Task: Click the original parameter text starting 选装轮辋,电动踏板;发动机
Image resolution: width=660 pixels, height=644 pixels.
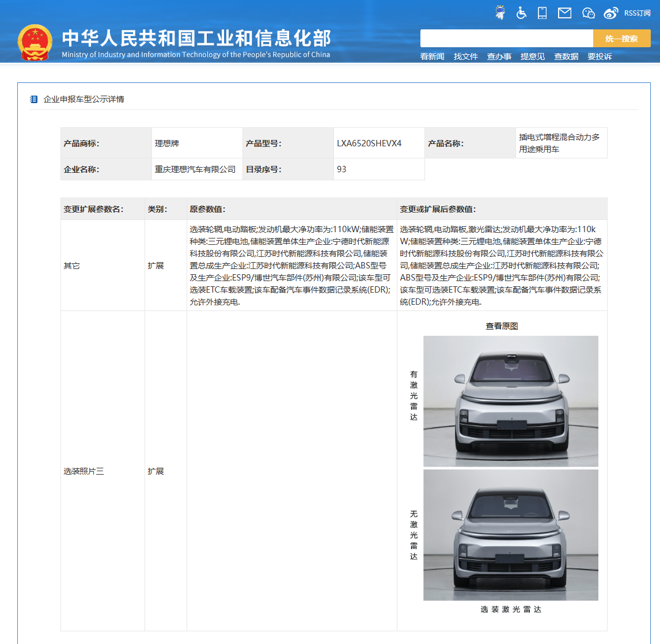Action: [x=291, y=266]
